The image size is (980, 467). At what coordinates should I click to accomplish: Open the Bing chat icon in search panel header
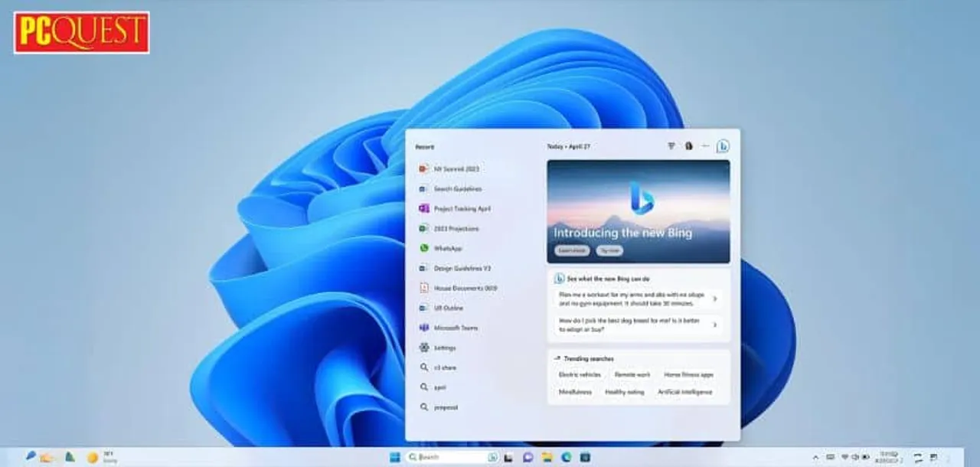tap(723, 146)
